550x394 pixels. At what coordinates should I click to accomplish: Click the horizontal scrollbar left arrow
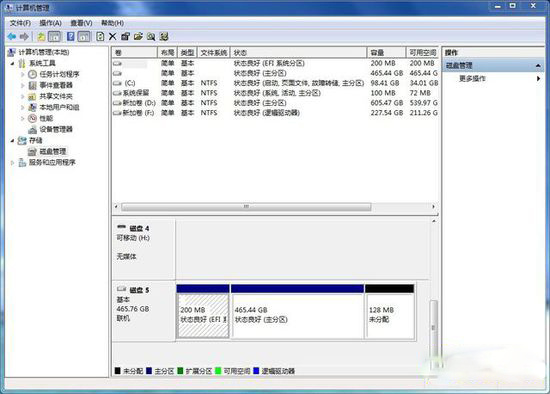click(x=116, y=207)
